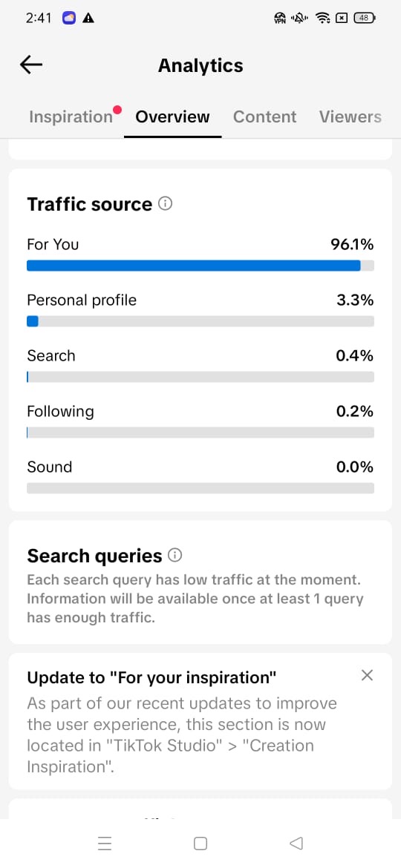Image resolution: width=401 pixels, height=868 pixels.
Task: Tap the Search traffic row label
Action: pos(51,355)
